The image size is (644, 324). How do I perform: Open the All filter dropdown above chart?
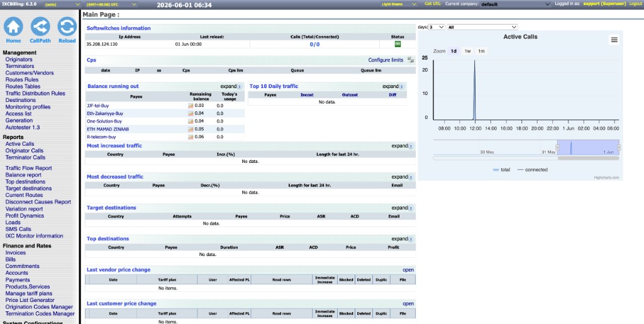point(482,27)
